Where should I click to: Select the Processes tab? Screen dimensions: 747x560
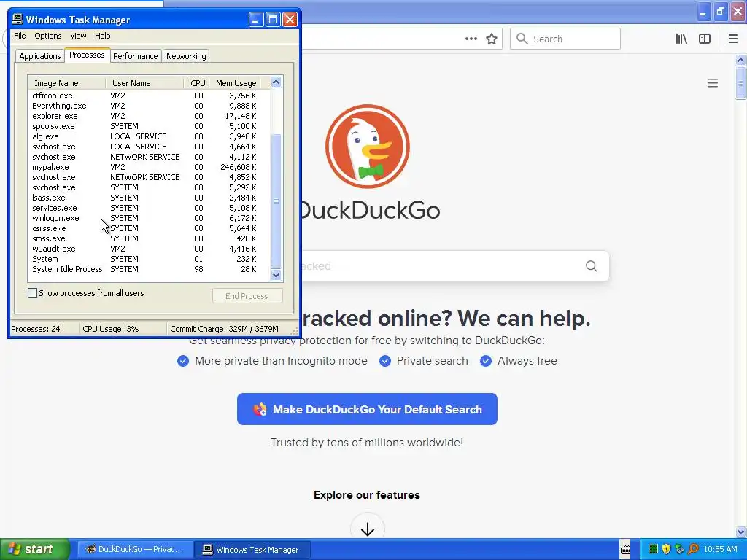click(x=87, y=55)
